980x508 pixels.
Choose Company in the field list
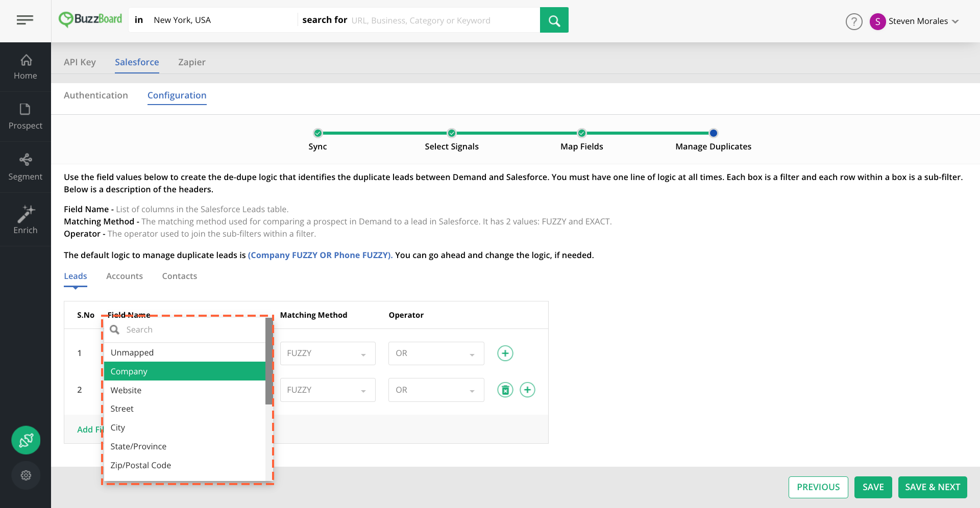point(185,371)
